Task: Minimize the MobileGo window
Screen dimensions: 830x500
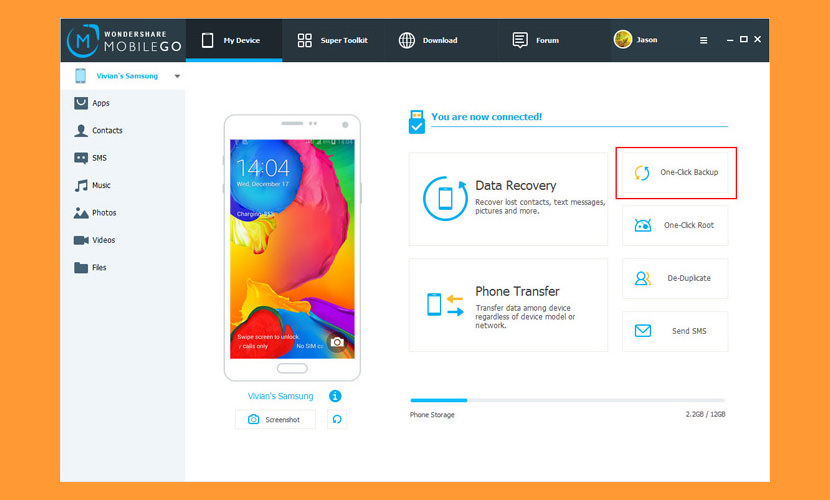Action: tap(730, 40)
